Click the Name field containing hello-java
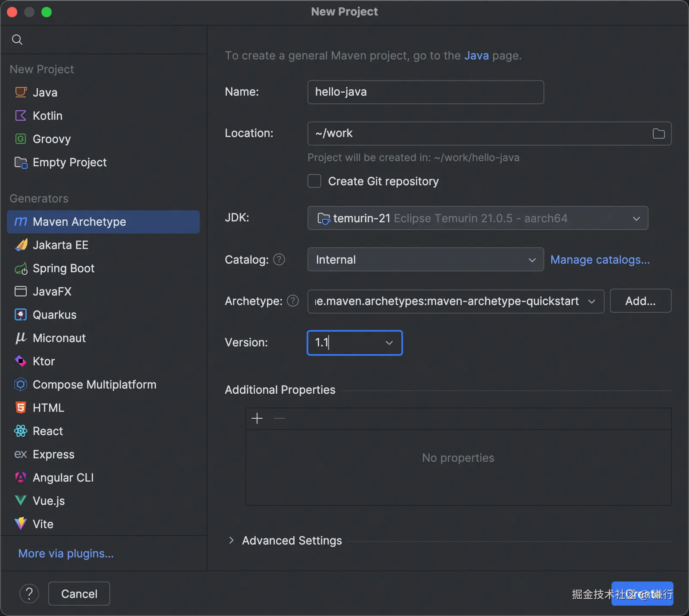The height and width of the screenshot is (616, 689). click(425, 92)
